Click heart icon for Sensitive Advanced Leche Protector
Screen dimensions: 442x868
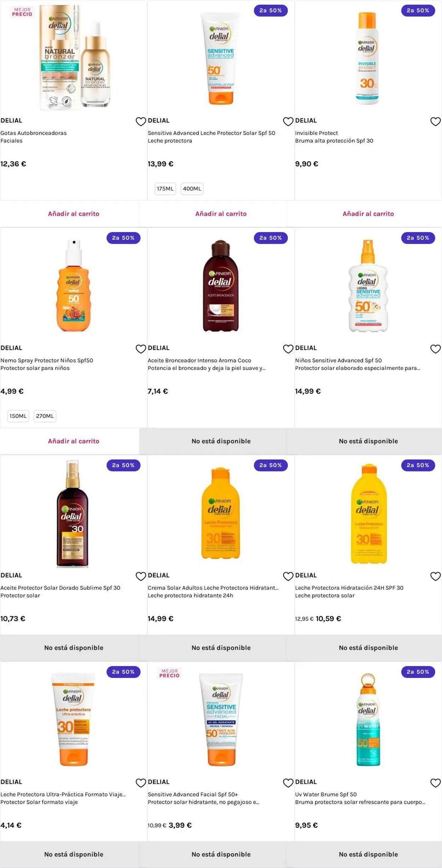pyautogui.click(x=288, y=122)
